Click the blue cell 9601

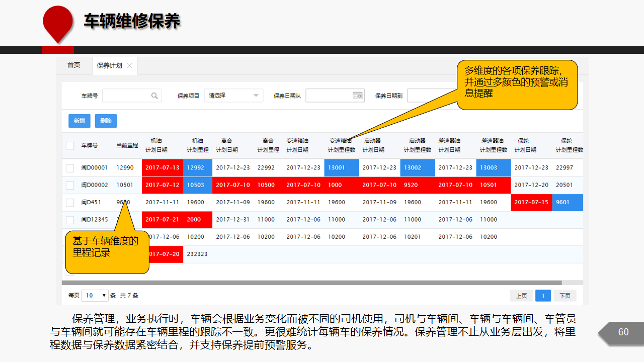point(568,203)
